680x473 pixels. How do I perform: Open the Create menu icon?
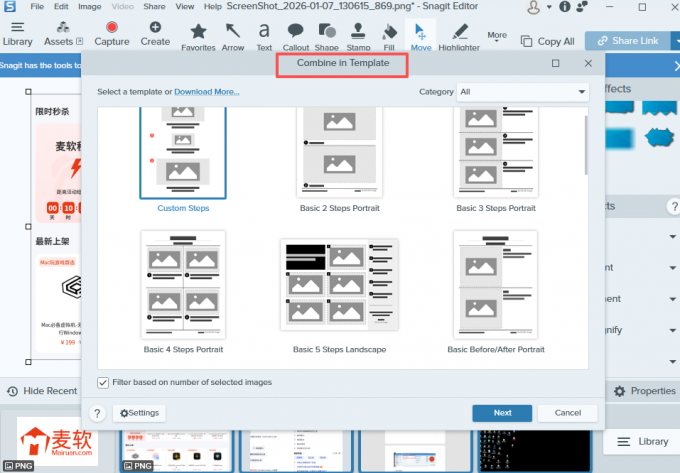click(155, 30)
